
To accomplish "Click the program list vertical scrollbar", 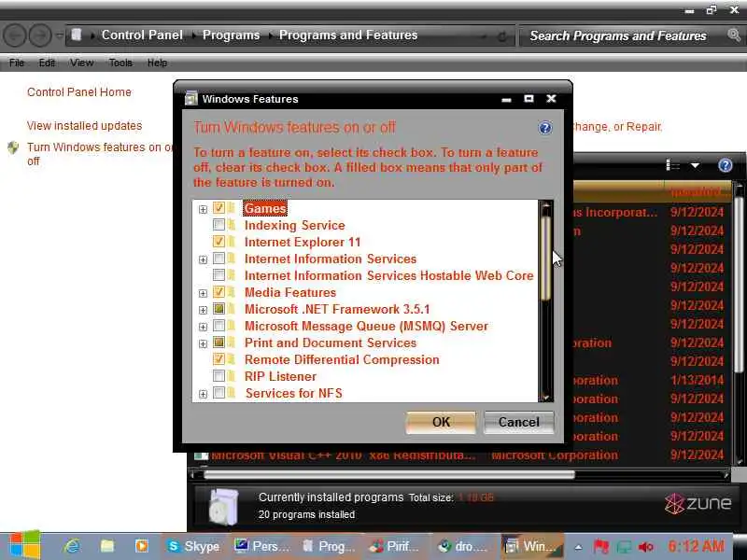I will point(739,284).
